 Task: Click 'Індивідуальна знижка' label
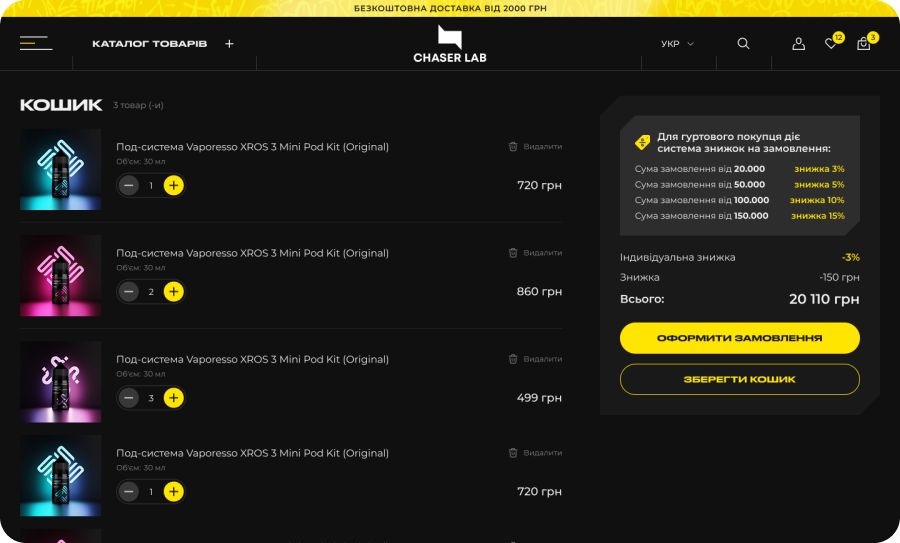click(x=677, y=257)
